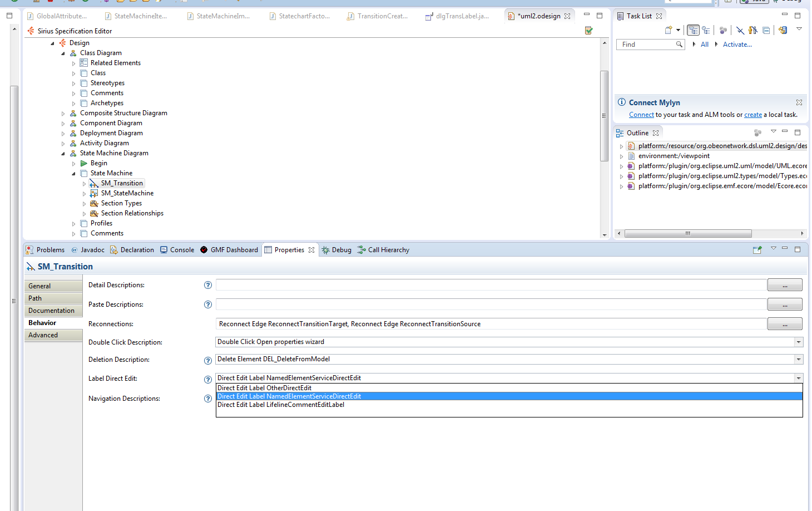Open Deletion Description dropdown

pyautogui.click(x=799, y=360)
